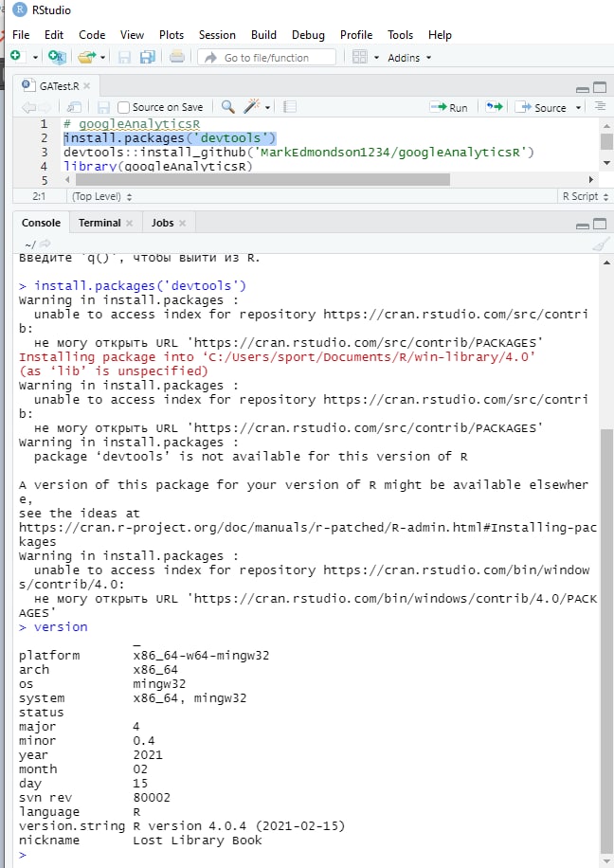Click 'version' command in console

(x=61, y=626)
